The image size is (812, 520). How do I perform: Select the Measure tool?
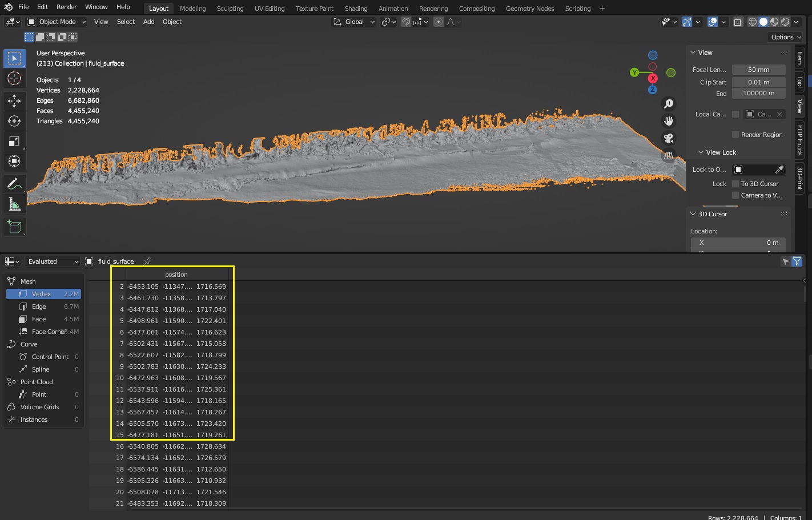click(14, 204)
